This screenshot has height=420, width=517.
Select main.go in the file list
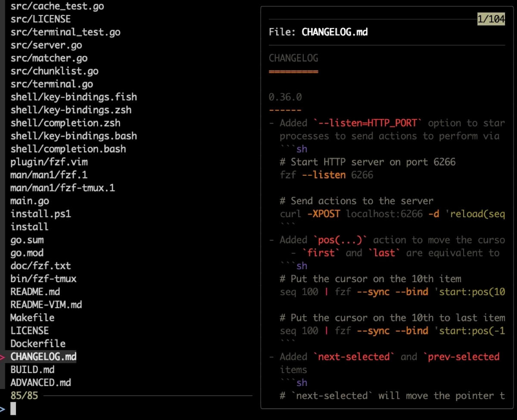coord(29,201)
